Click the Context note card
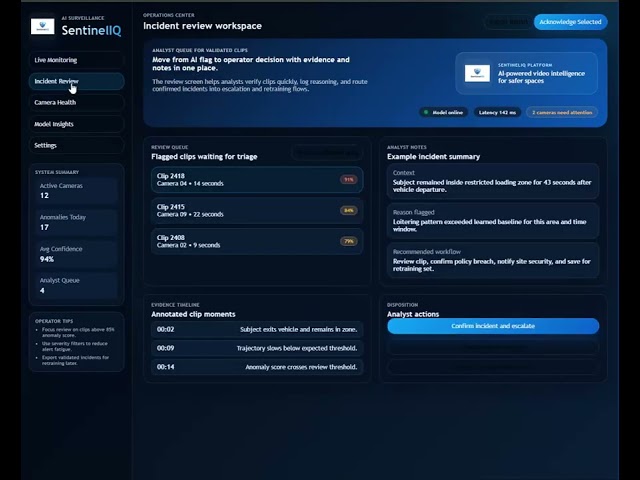 (x=493, y=181)
